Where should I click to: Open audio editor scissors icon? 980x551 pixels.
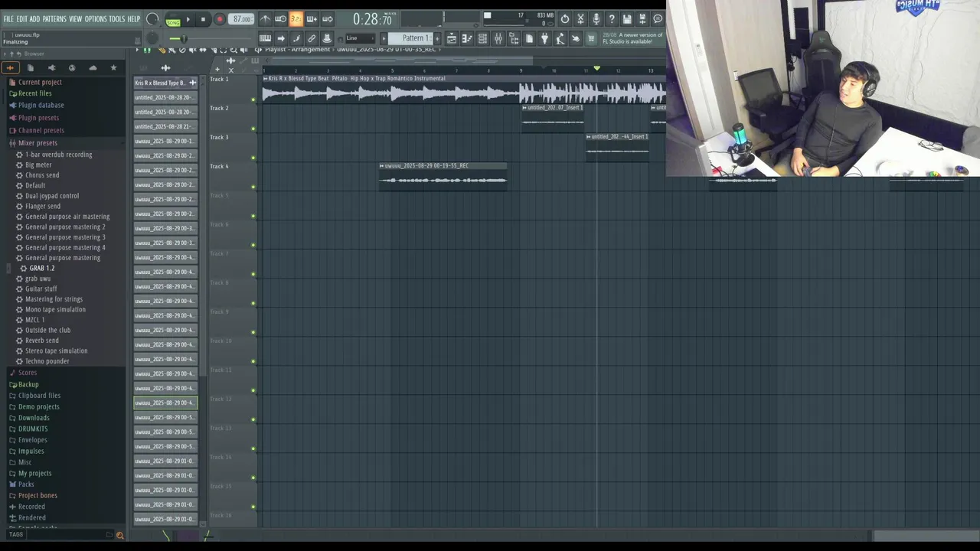[x=580, y=19]
